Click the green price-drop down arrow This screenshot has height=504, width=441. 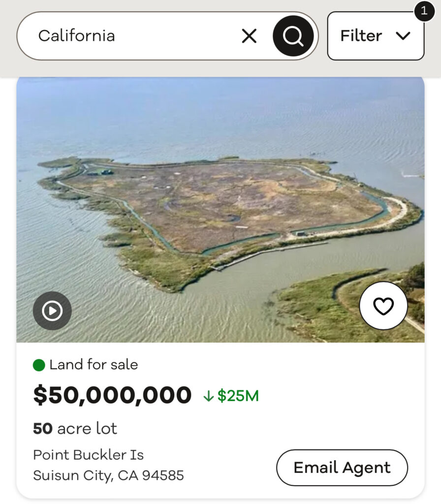pyautogui.click(x=208, y=396)
